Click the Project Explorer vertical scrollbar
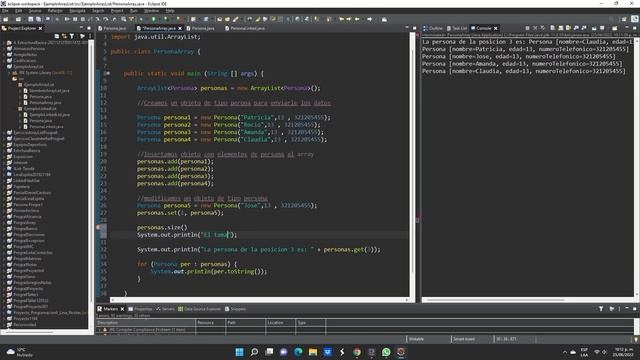The height and width of the screenshot is (360, 640). 91,184
